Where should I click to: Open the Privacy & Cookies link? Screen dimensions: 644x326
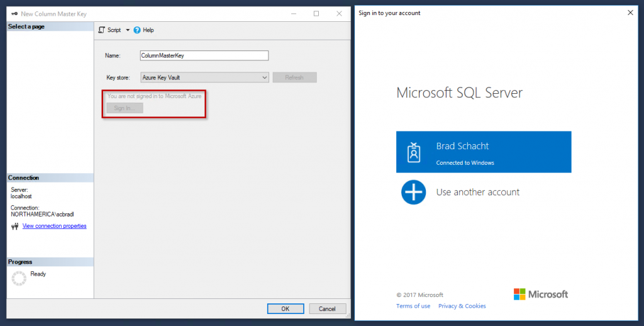pyautogui.click(x=462, y=306)
